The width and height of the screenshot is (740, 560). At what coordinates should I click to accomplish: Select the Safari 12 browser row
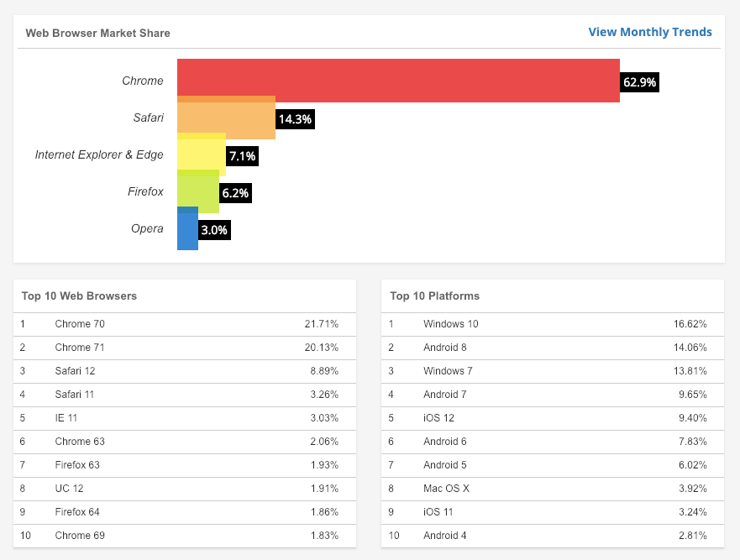pyautogui.click(x=185, y=371)
